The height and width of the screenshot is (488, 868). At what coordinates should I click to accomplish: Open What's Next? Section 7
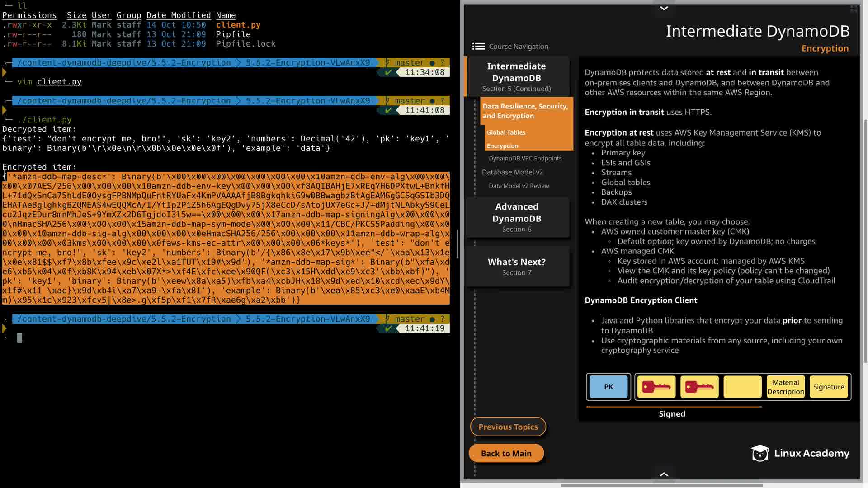coord(516,267)
